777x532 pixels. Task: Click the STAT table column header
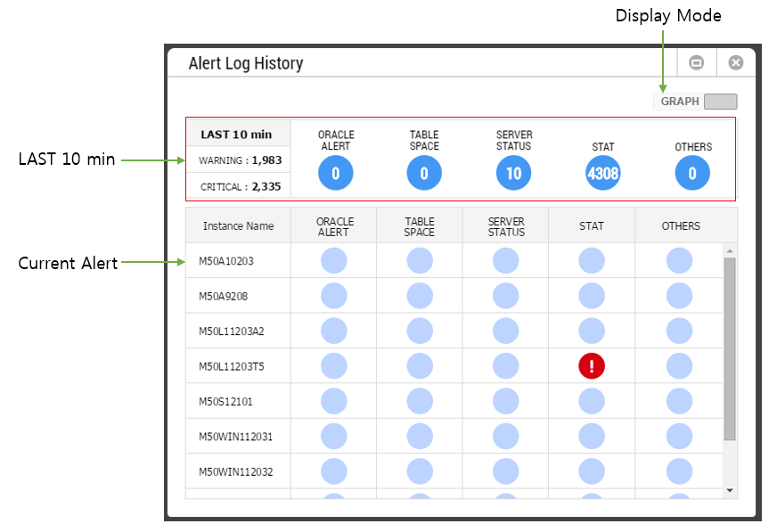click(x=592, y=225)
